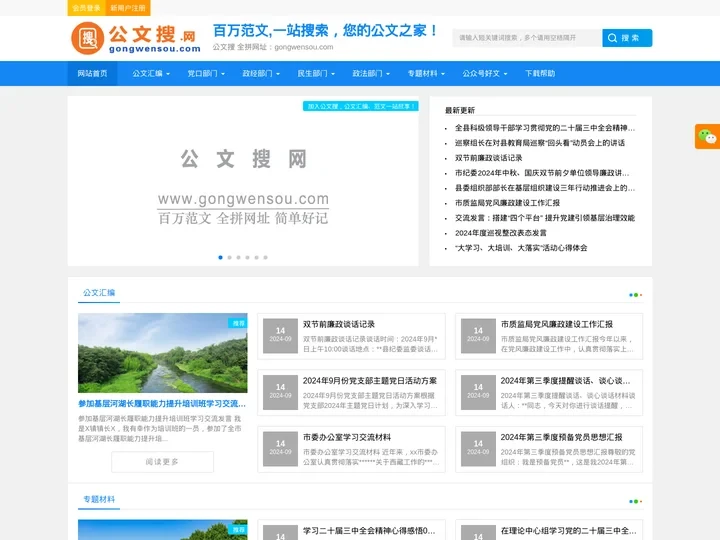Click the 百万范文,一站搜索 slogan banner
The image size is (720, 540).
(325, 31)
